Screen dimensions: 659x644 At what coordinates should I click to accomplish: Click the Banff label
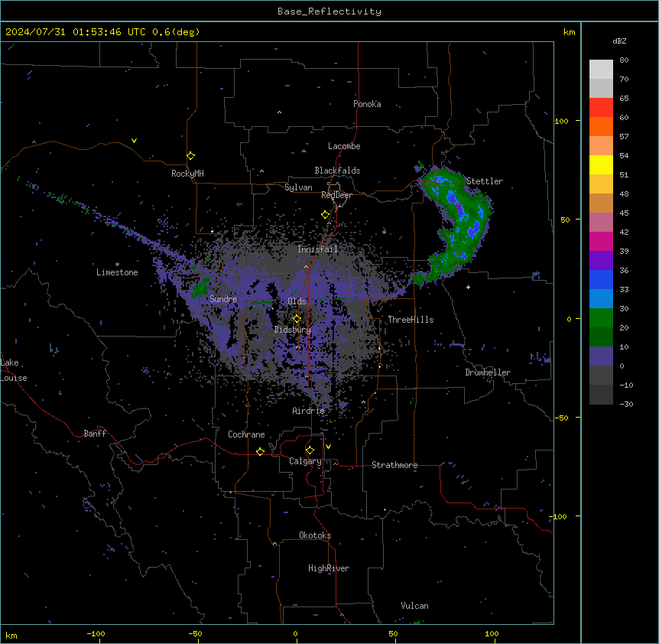(x=95, y=434)
